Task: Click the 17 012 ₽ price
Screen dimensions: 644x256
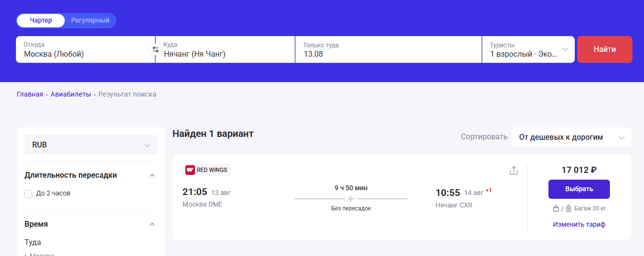Action: [579, 170]
